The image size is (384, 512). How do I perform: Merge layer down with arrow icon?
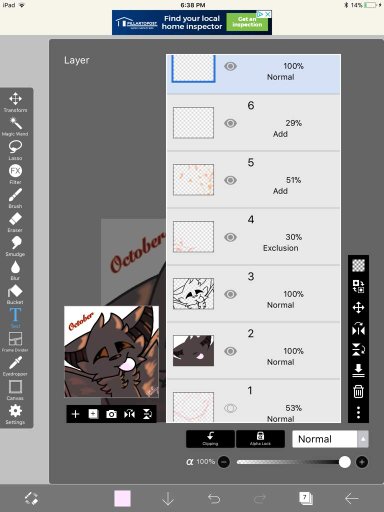pos(358,370)
